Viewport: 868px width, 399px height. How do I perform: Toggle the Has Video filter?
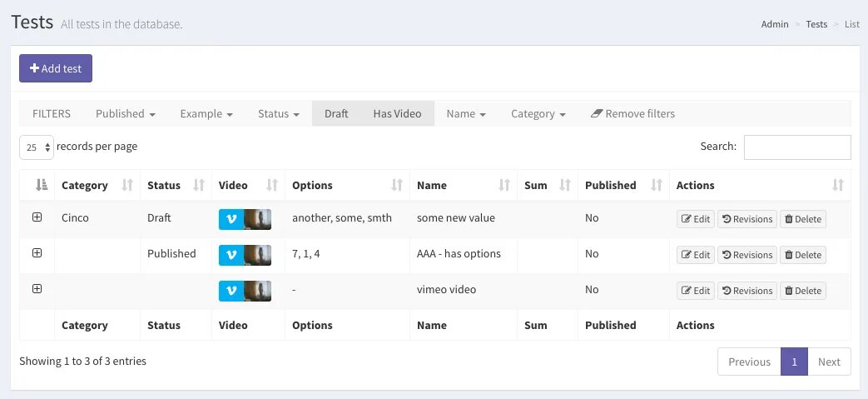coord(397,114)
